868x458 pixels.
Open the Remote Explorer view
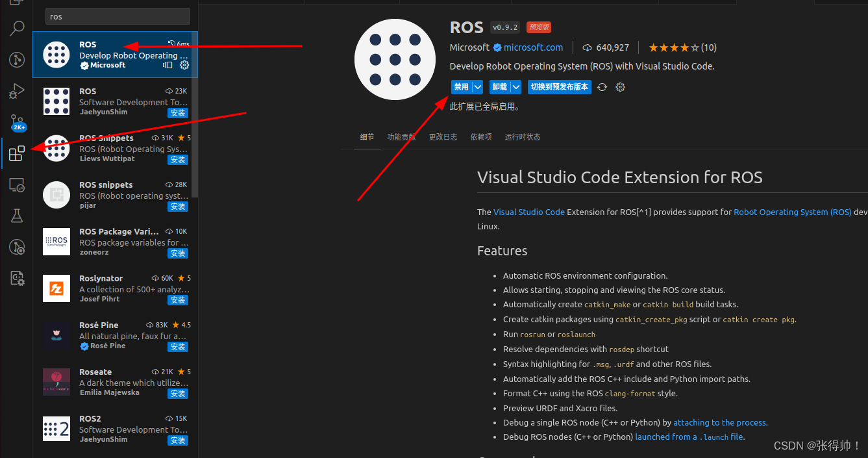point(16,184)
